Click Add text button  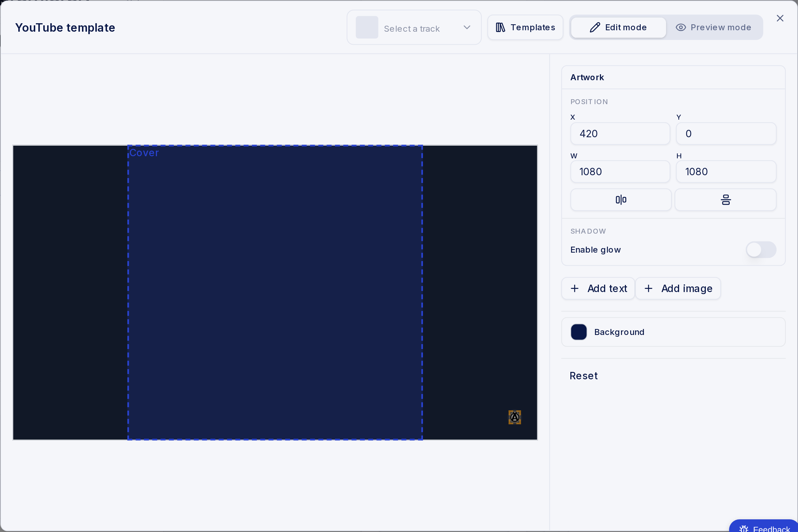click(x=598, y=289)
